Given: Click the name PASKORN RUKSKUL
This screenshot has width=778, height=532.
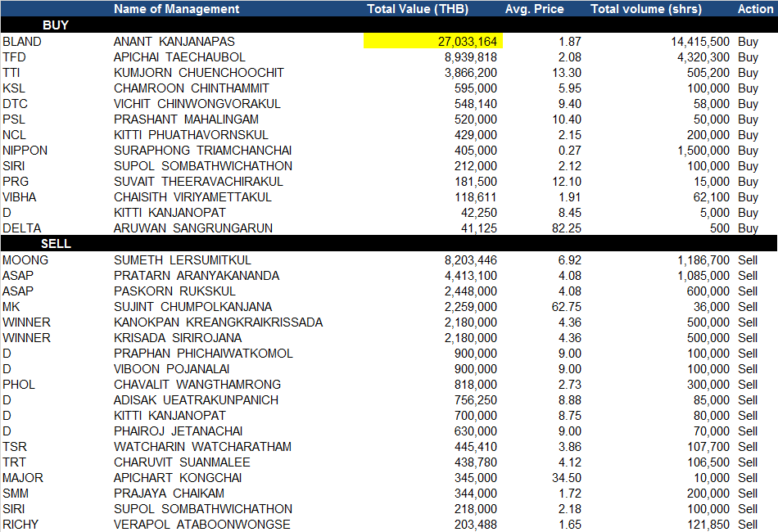Looking at the screenshot, I should point(174,291).
